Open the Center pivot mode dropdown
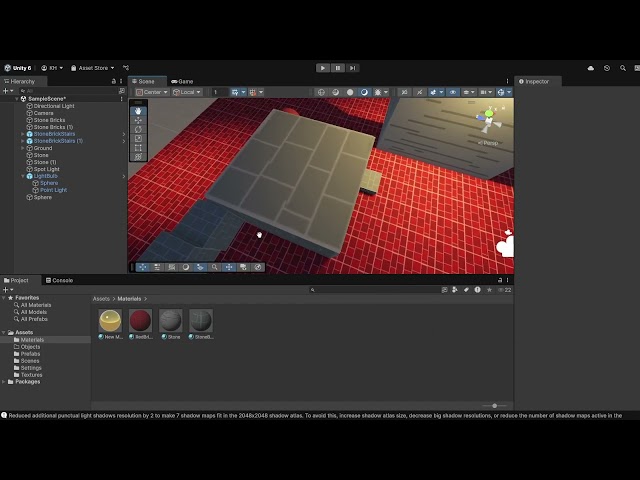Image resolution: width=640 pixels, height=480 pixels. coord(151,92)
